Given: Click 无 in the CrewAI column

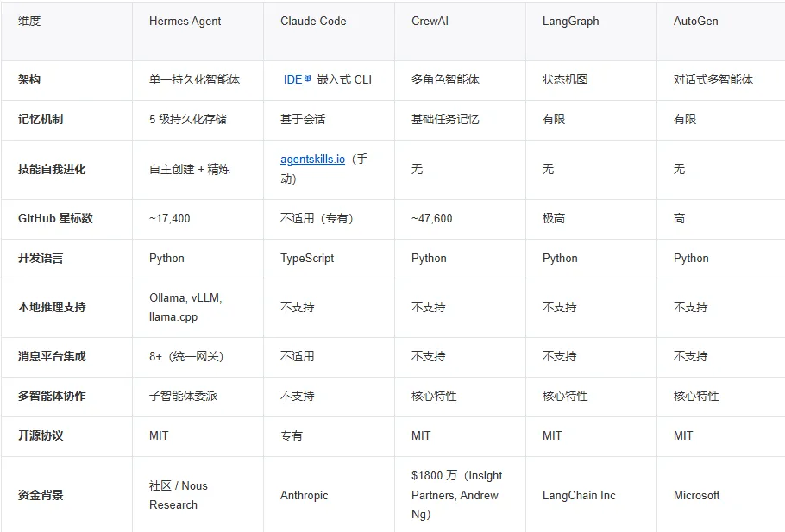Looking at the screenshot, I should (417, 169).
